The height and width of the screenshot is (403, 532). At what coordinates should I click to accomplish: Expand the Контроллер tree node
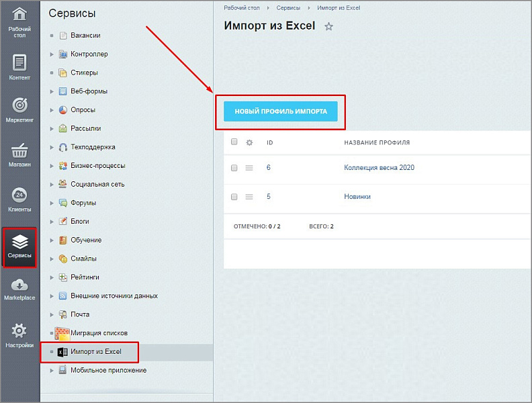pyautogui.click(x=52, y=54)
